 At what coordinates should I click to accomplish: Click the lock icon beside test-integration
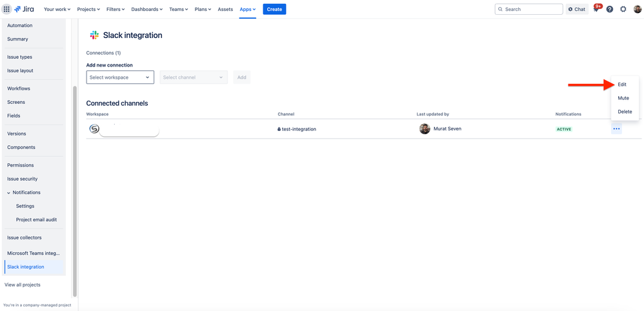(279, 129)
